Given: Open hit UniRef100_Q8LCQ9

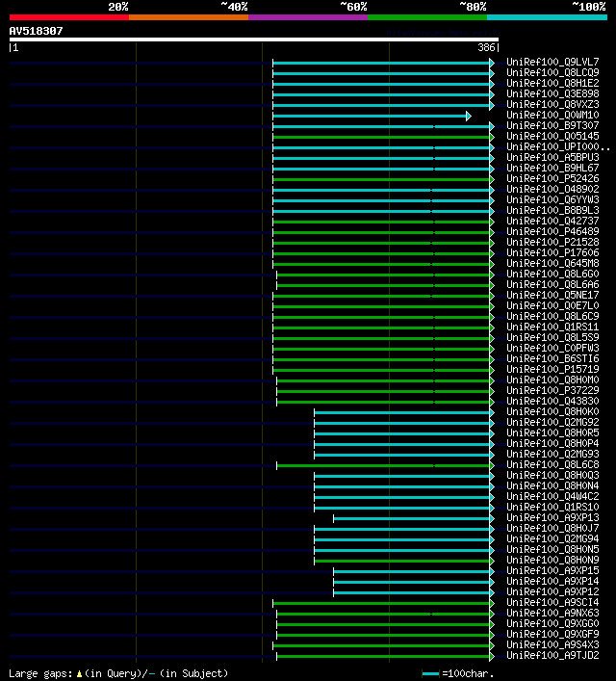Looking at the screenshot, I should 552,72.
